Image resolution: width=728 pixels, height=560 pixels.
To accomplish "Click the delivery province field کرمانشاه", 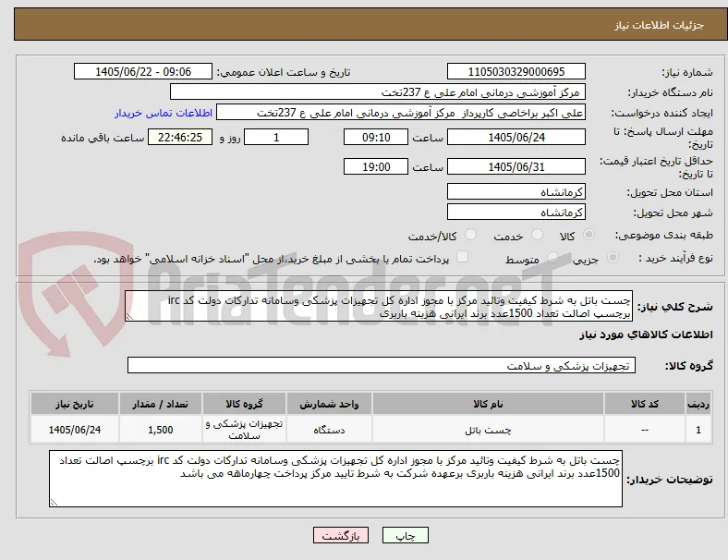I will (516, 191).
